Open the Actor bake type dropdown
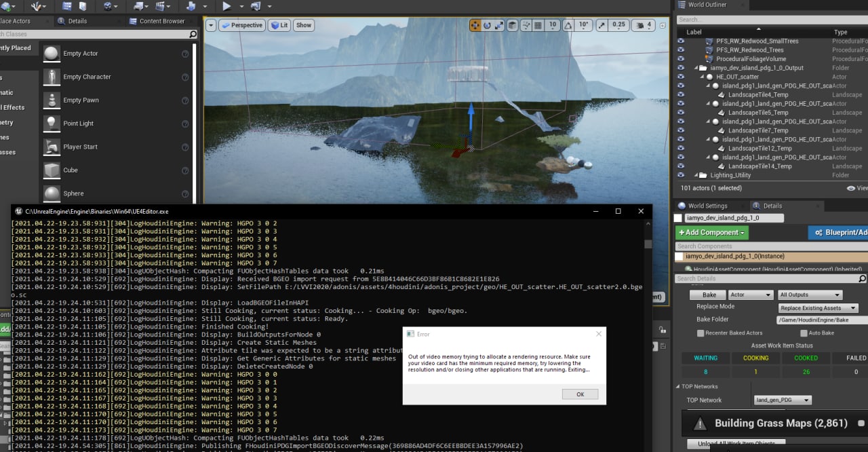The height and width of the screenshot is (452, 868). [751, 295]
